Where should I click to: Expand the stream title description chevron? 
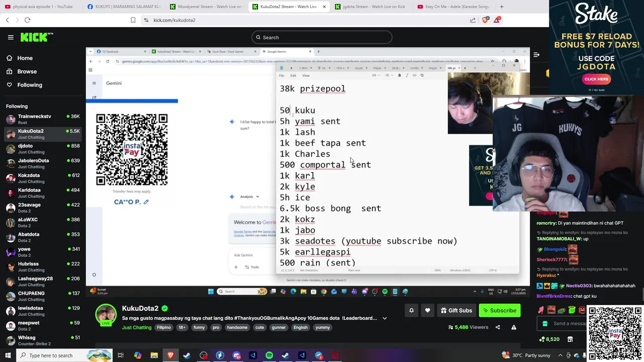(x=385, y=318)
